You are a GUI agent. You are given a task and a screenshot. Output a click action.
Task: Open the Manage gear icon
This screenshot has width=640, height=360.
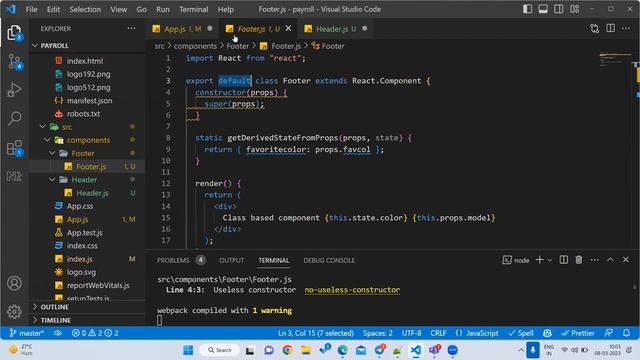[x=14, y=311]
